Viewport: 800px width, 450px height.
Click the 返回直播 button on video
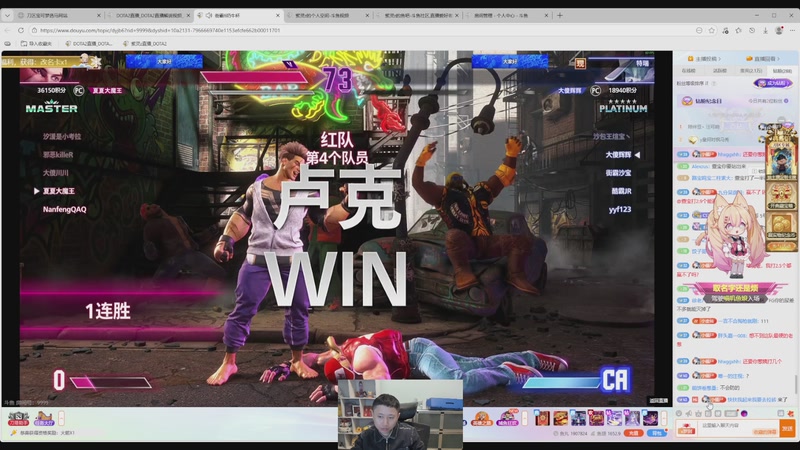[659, 401]
